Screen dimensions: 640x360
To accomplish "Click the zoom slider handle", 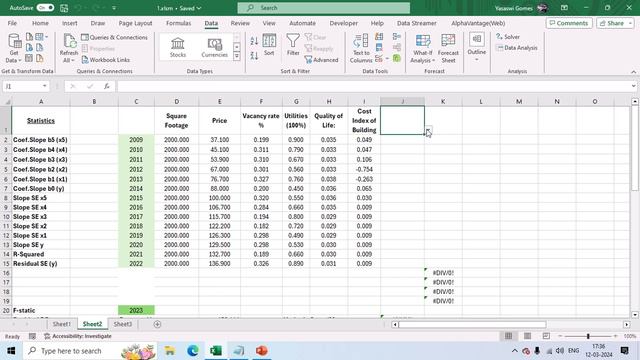I will tap(588, 336).
